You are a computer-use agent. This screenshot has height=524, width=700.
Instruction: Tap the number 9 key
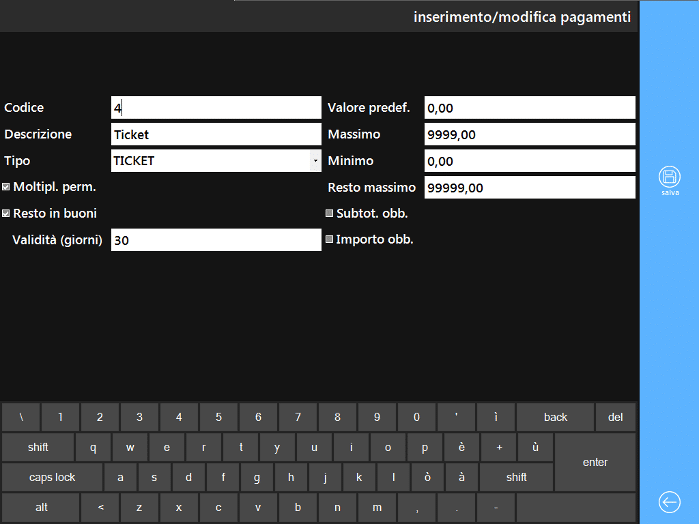click(x=377, y=417)
